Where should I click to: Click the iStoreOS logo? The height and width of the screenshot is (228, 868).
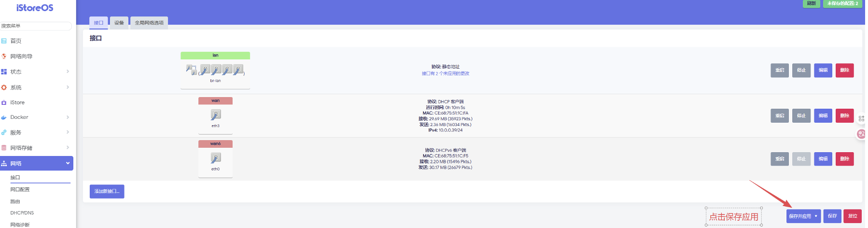[35, 8]
